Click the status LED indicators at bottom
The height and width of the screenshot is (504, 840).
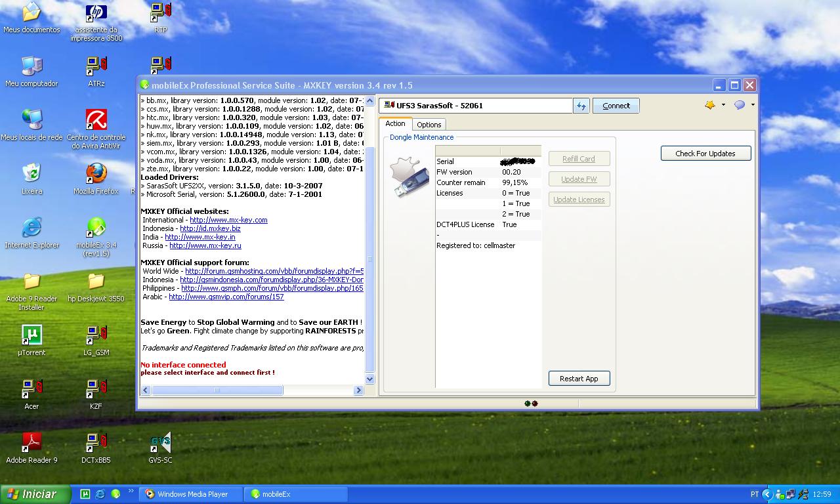[x=531, y=404]
